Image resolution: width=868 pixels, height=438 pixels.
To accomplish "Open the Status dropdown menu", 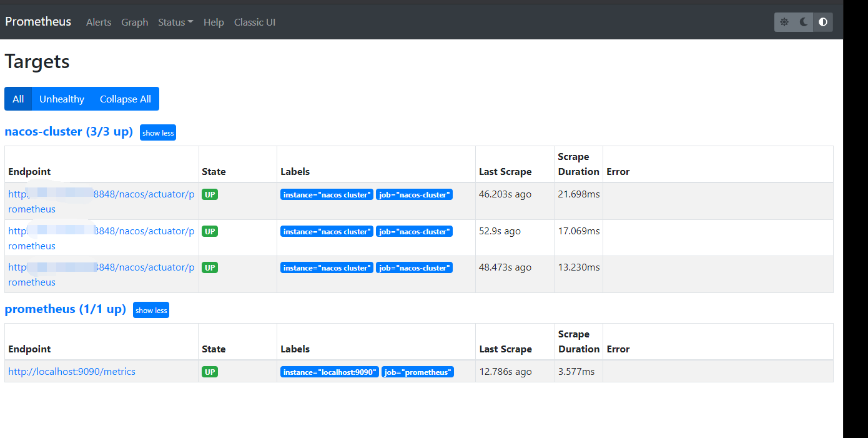I will point(175,22).
